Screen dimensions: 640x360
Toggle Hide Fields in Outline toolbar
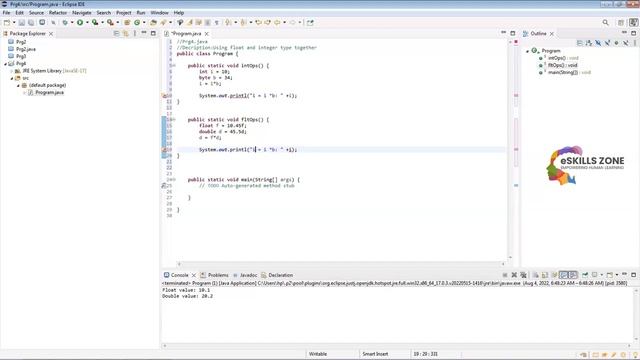[x=598, y=43]
